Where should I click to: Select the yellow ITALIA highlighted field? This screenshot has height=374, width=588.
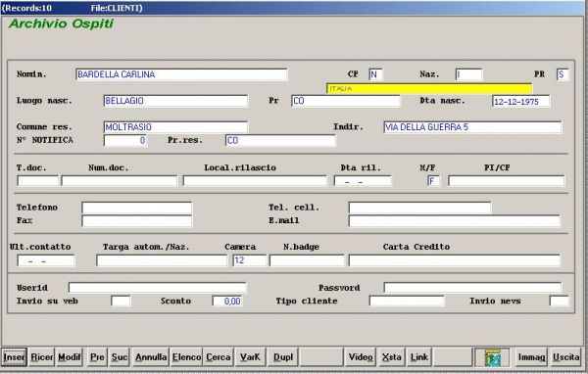pos(429,89)
